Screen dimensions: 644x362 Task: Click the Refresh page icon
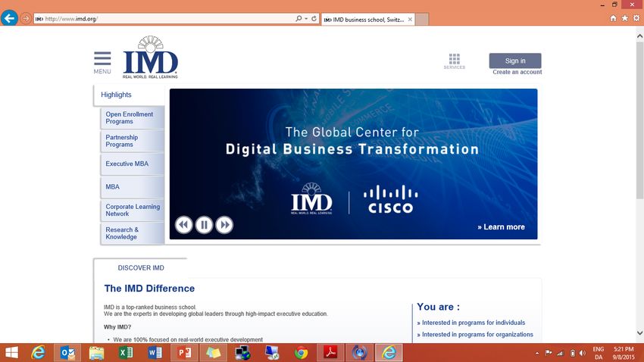[314, 19]
